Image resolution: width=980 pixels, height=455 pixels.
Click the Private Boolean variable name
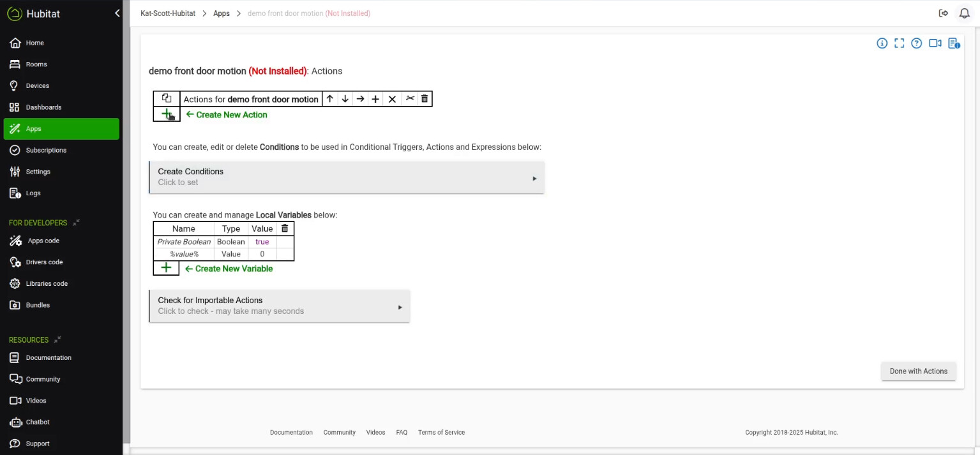click(x=184, y=242)
